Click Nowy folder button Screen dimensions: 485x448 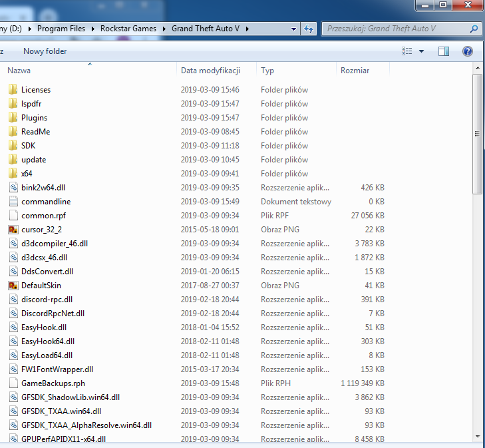[x=45, y=51]
